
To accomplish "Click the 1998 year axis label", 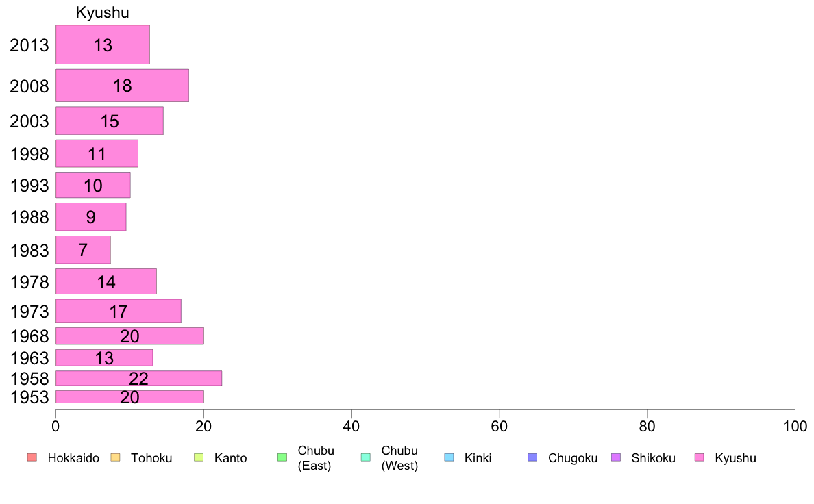I will coord(29,154).
